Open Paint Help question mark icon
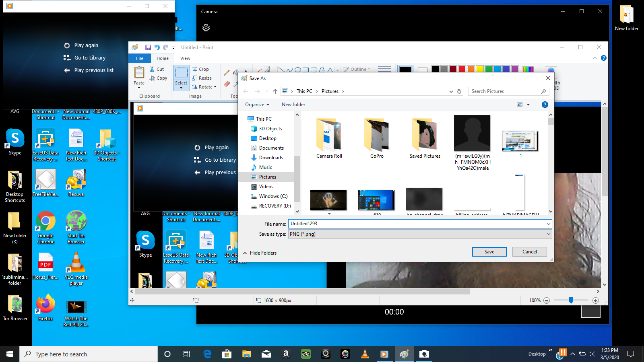 pyautogui.click(x=604, y=58)
